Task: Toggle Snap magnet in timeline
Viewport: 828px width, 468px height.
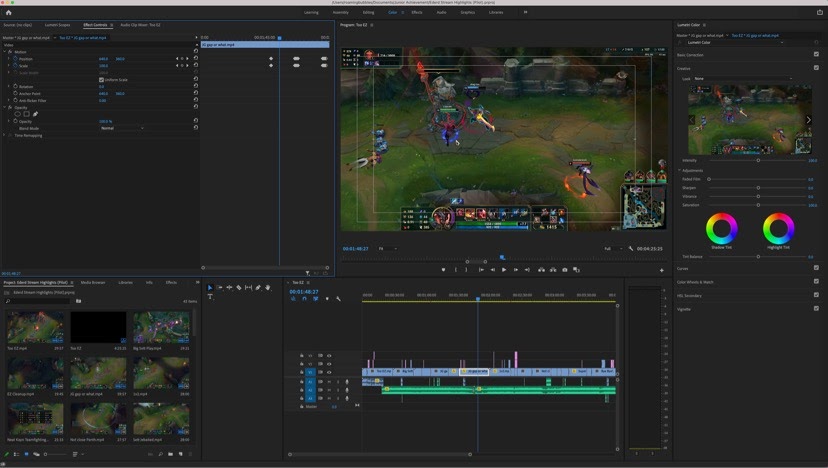Action: pyautogui.click(x=304, y=298)
